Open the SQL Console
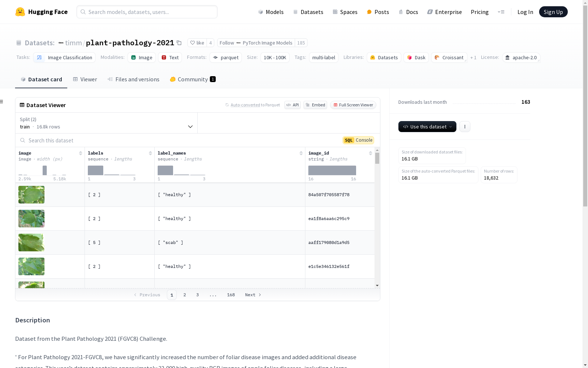This screenshot has height=368, width=588. tap(358, 140)
